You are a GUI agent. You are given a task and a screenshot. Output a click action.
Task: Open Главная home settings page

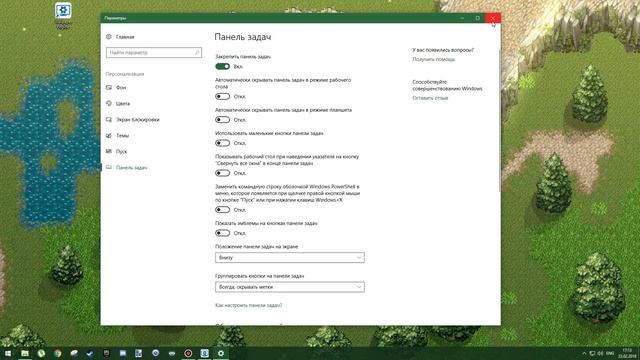(120, 37)
